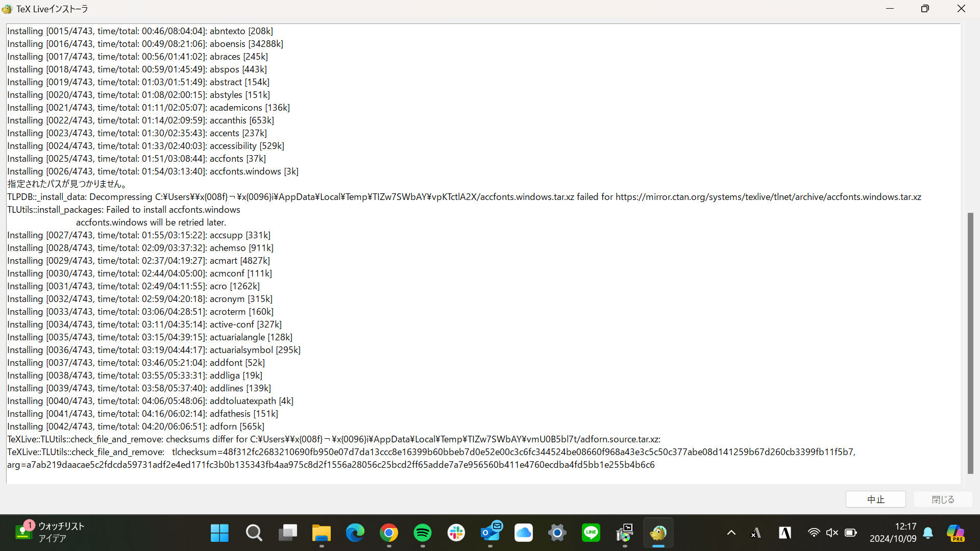This screenshot has height=551, width=980.
Task: Click the 閉じる close button
Action: click(x=943, y=499)
